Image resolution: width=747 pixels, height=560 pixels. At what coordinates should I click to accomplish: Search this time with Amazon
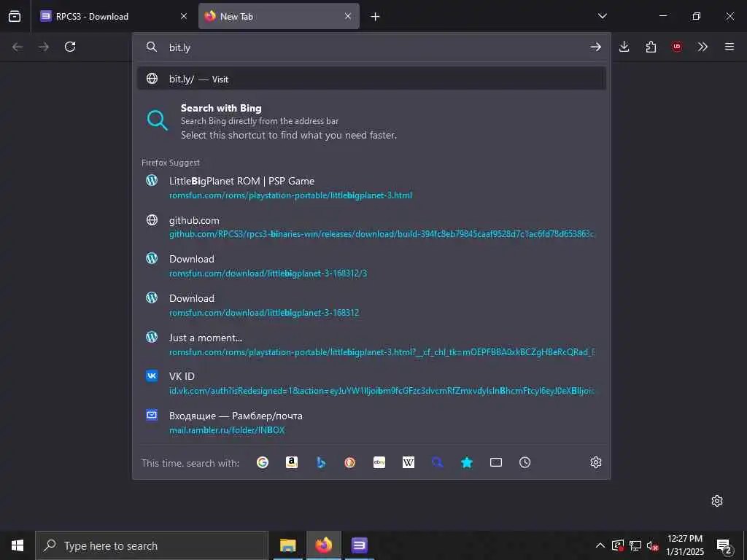click(292, 462)
